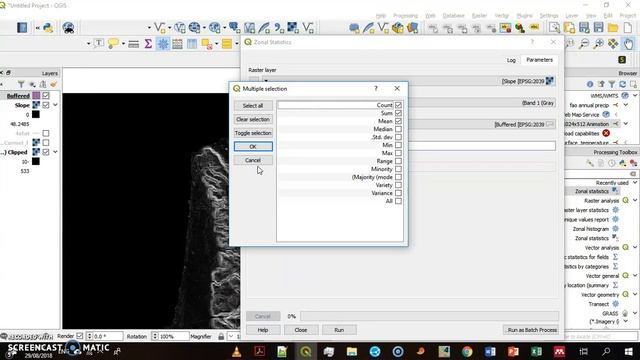Click the Sigma statistical summary icon
The height and width of the screenshot is (360, 640).
(x=148, y=43)
